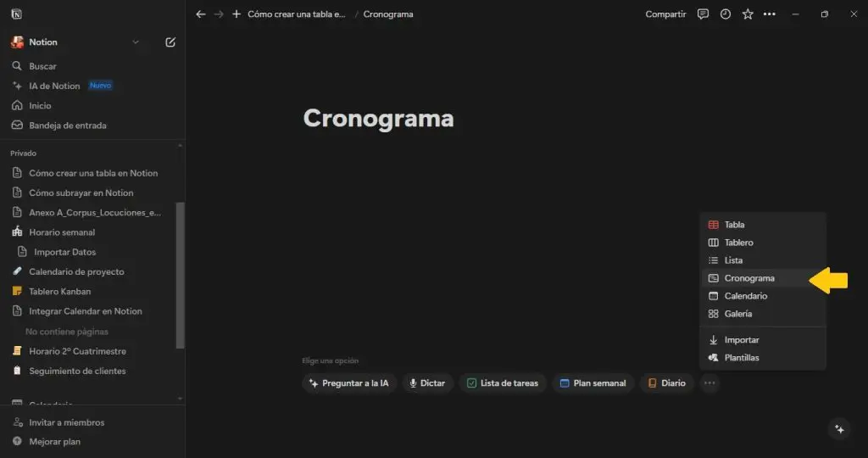Click the sidebar vertical scrollbar
Viewport: 868px width, 458px height.
[180, 276]
